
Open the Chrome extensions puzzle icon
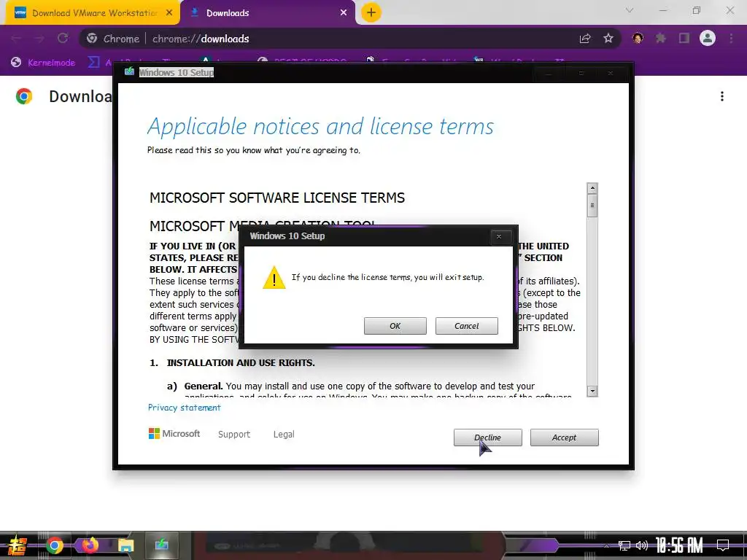coord(660,39)
